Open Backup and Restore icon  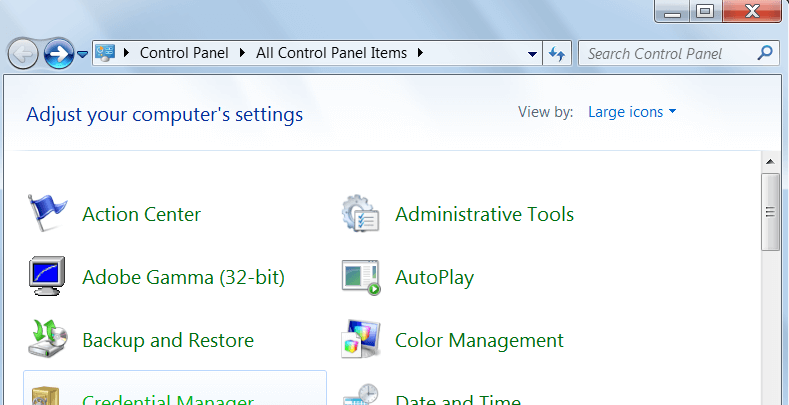[x=48, y=340]
